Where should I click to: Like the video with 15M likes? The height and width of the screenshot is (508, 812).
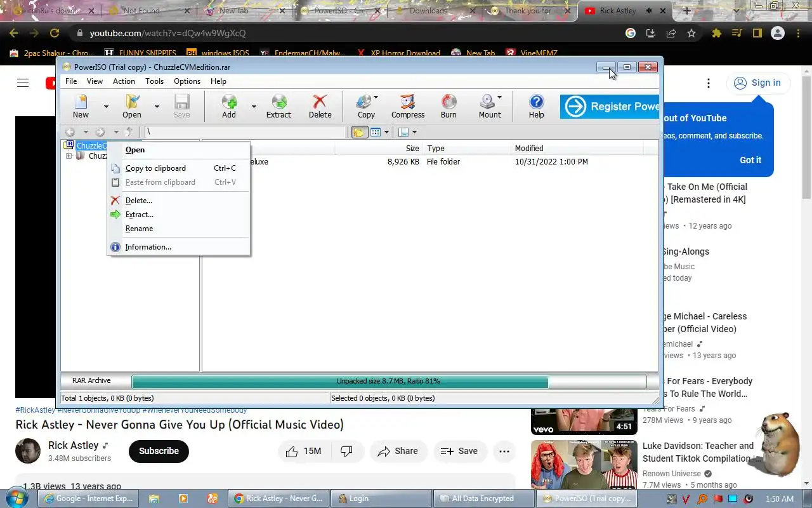click(303, 451)
